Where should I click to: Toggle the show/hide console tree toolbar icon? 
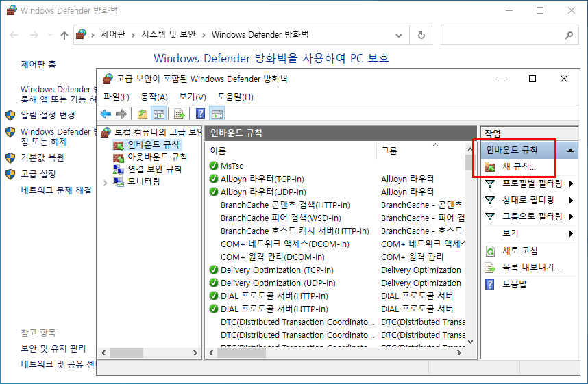coord(158,114)
